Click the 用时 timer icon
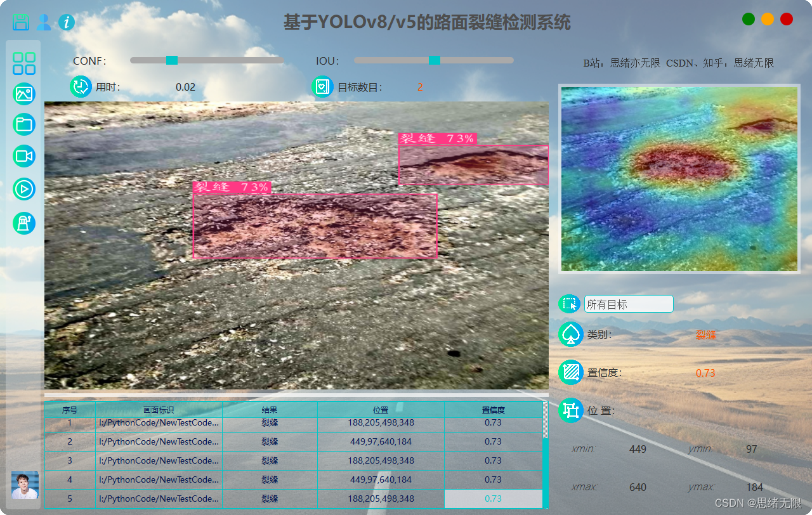Screen dimensions: 812x515 80,87
